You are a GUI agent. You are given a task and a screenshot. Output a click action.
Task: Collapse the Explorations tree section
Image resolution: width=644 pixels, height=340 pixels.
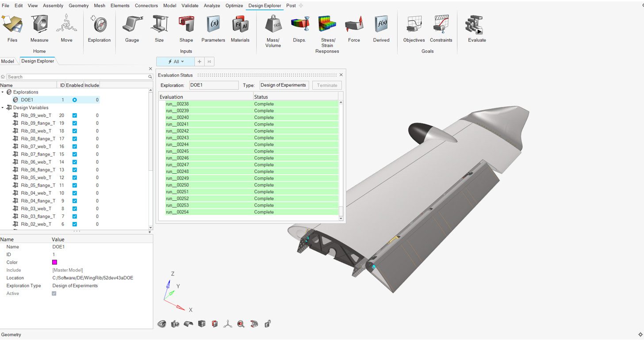coord(4,92)
